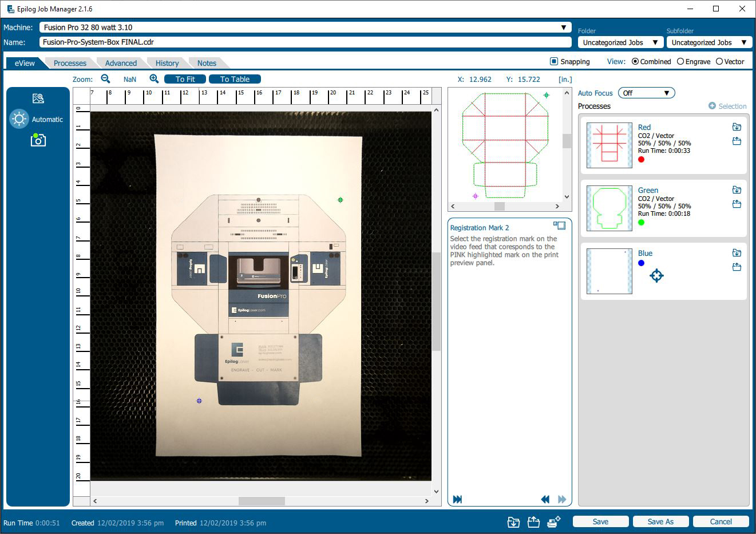Viewport: 756px width, 534px height.
Task: Click the To Fit zoom button
Action: [x=185, y=79]
